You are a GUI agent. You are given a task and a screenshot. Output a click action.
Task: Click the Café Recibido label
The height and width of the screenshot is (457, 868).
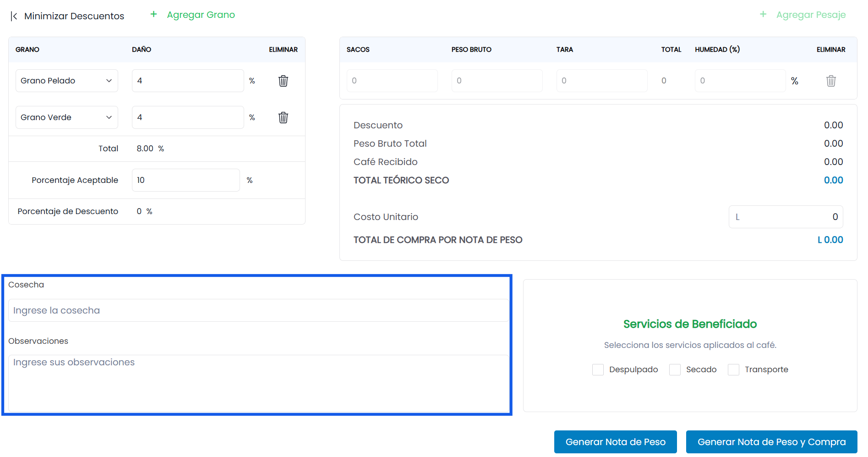[x=386, y=162]
